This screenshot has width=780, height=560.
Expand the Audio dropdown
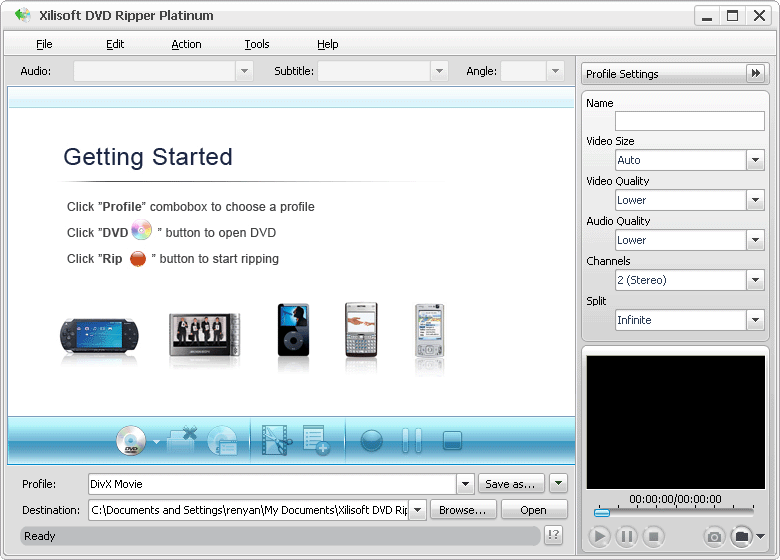(x=244, y=71)
